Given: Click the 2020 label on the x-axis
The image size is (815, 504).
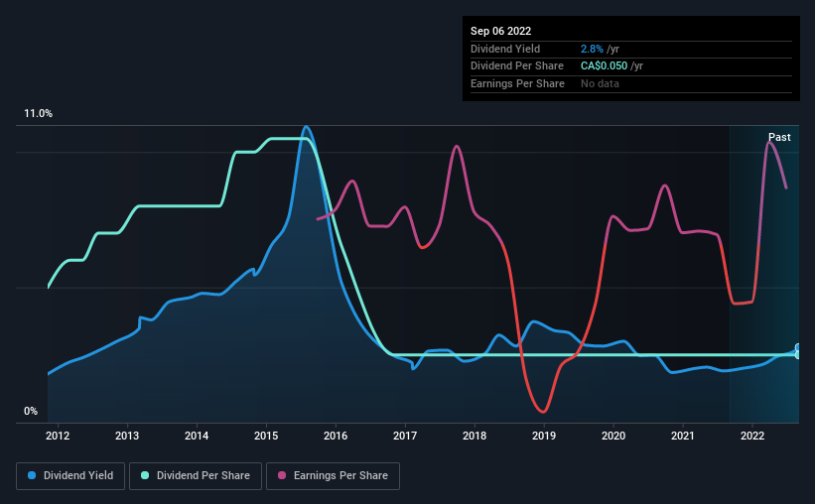Looking at the screenshot, I should point(613,436).
